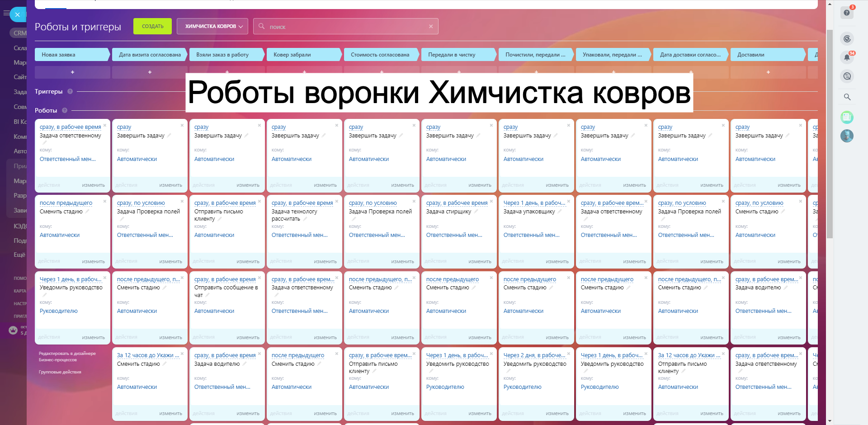
Task: Click the help icon next to Роботы
Action: pyautogui.click(x=65, y=110)
